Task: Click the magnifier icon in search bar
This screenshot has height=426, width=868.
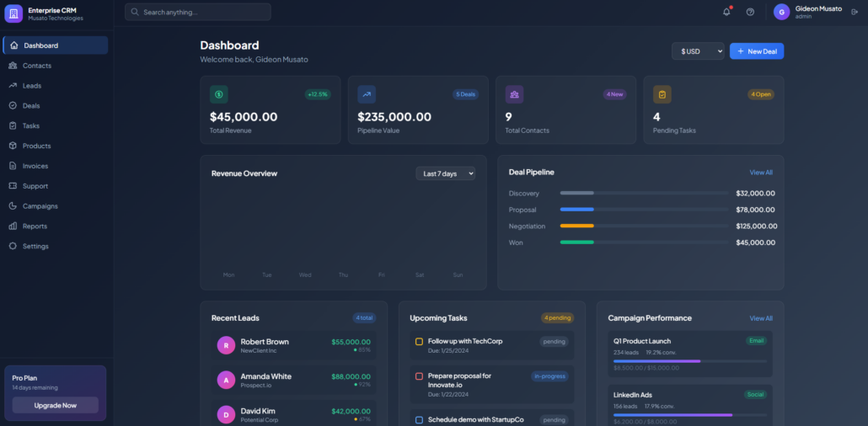Action: click(135, 12)
